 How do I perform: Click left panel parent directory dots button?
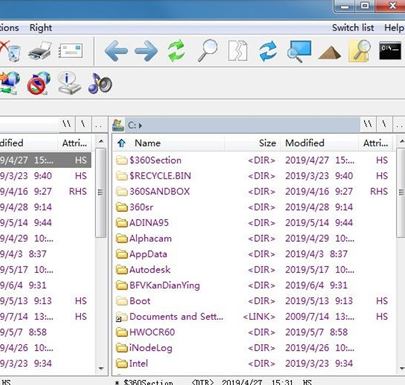(x=98, y=125)
